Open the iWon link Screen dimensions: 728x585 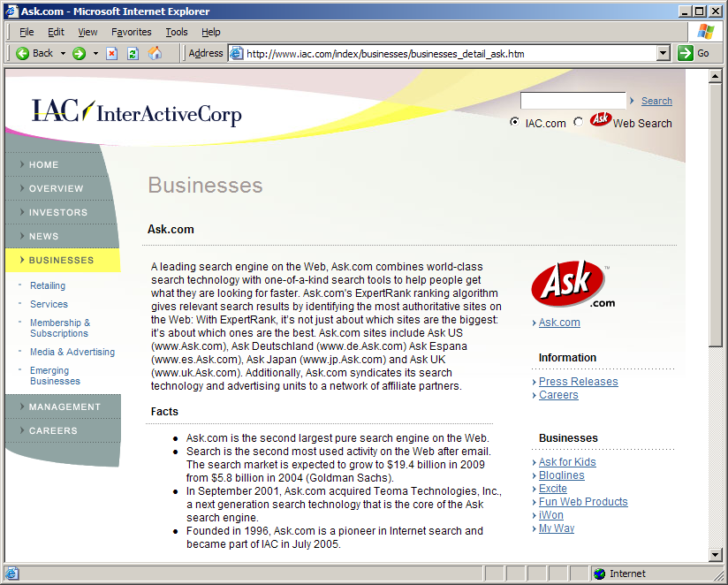click(550, 515)
